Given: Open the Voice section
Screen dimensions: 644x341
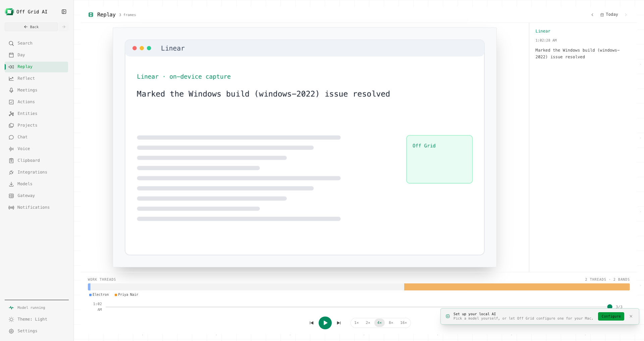Looking at the screenshot, I should 36,149.
